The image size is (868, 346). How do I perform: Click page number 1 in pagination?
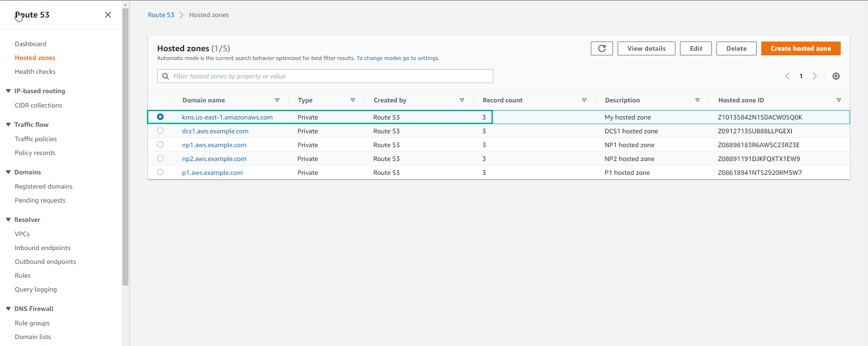click(801, 76)
